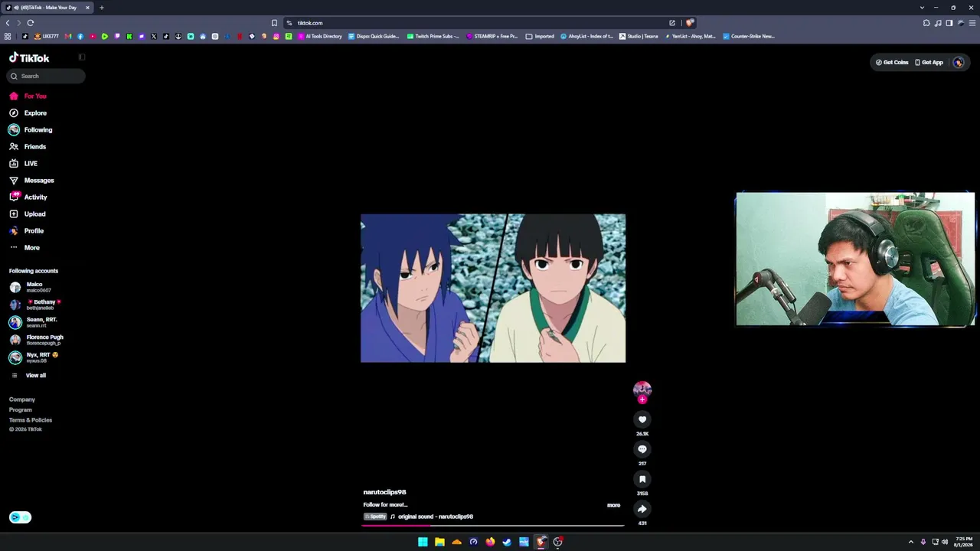Go to the Explore page
Viewport: 980px width, 551px height.
point(28,112)
